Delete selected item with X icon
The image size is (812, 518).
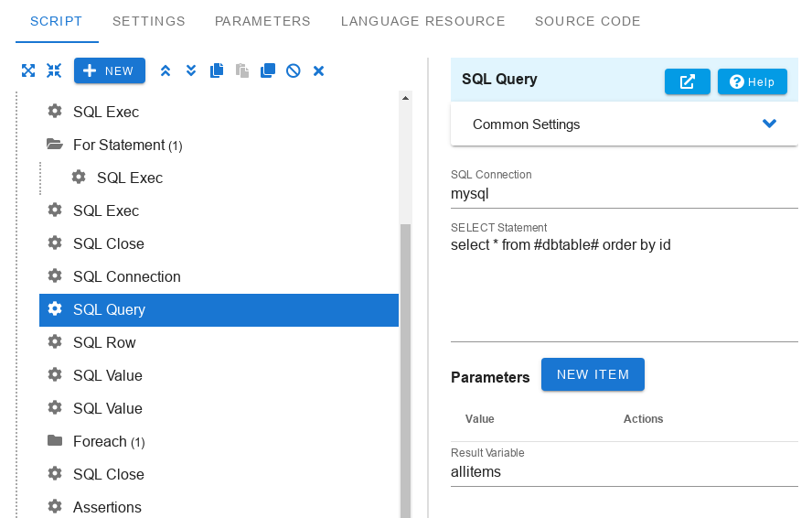pos(318,70)
